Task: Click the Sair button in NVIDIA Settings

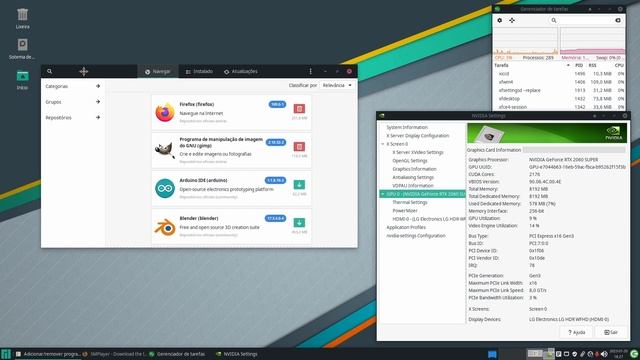Action: [x=611, y=332]
